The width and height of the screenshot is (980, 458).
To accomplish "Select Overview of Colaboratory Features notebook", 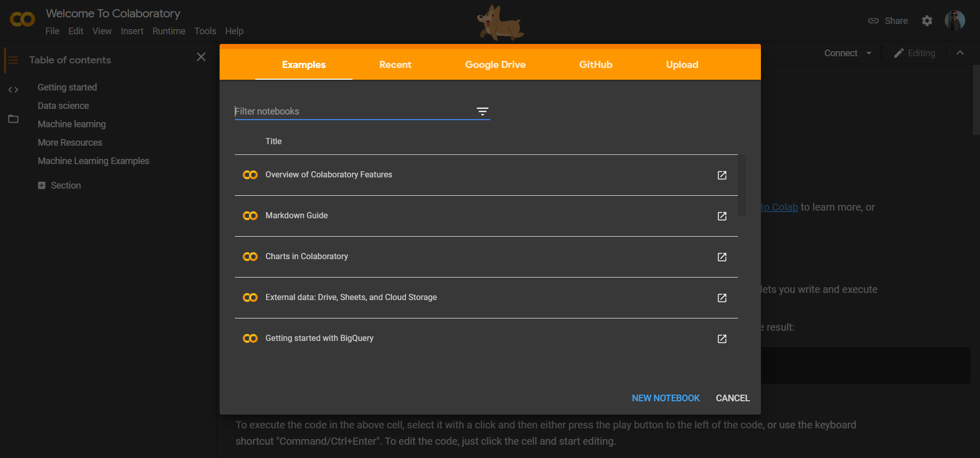I will point(329,175).
